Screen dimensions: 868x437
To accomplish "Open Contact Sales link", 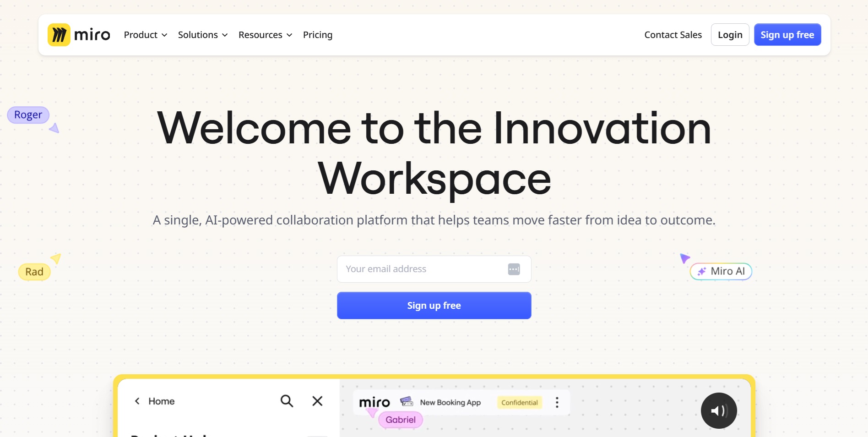I will pyautogui.click(x=673, y=35).
